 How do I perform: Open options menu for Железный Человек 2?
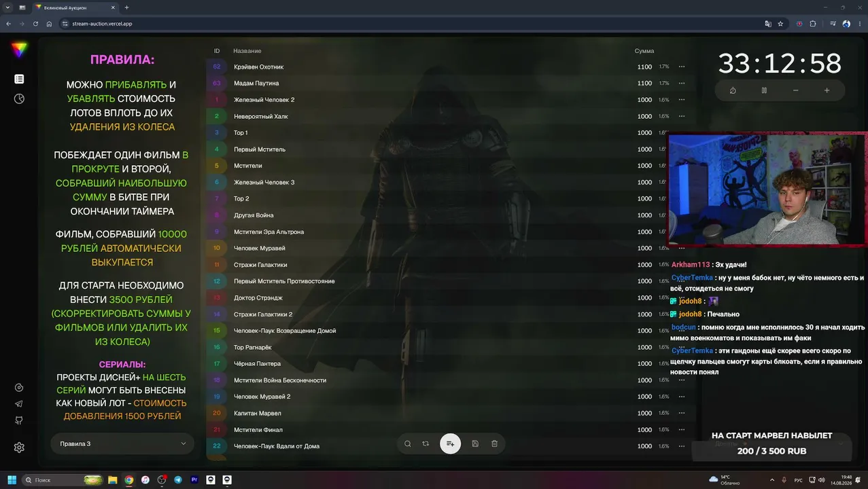coord(682,100)
